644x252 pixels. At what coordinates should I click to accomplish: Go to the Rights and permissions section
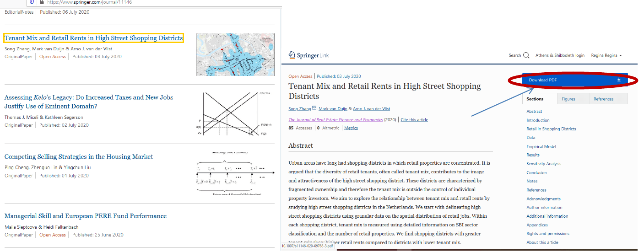pyautogui.click(x=547, y=234)
